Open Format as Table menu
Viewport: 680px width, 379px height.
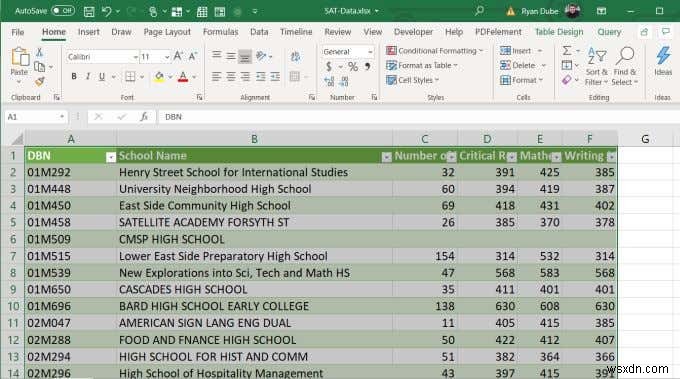point(422,65)
